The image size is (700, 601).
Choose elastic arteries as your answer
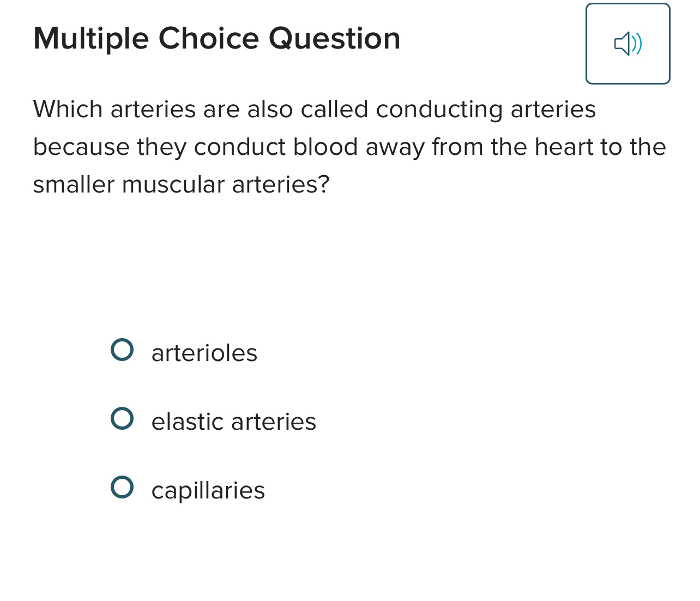click(123, 418)
